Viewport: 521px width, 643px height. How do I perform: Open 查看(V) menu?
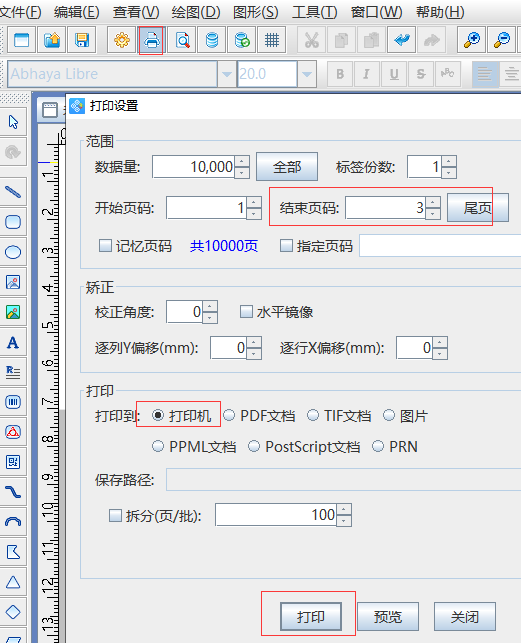click(136, 12)
